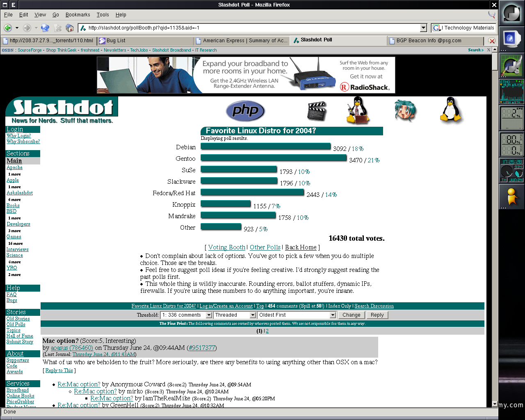
Task: Close the current tab with the red X
Action: 492,41
